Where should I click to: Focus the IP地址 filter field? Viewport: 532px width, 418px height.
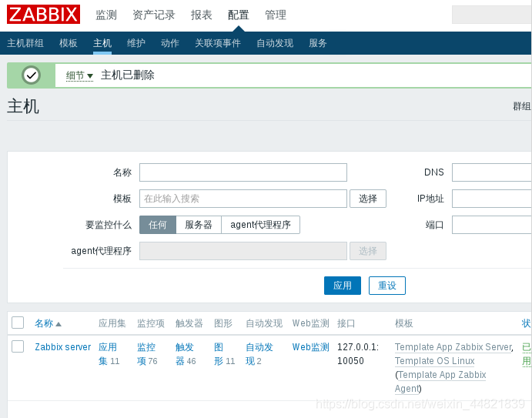coord(492,199)
